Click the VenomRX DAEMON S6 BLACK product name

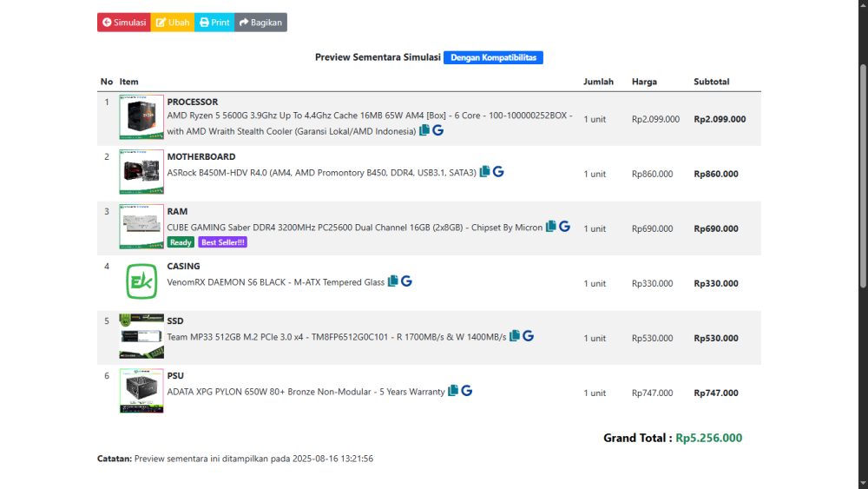[x=276, y=282]
